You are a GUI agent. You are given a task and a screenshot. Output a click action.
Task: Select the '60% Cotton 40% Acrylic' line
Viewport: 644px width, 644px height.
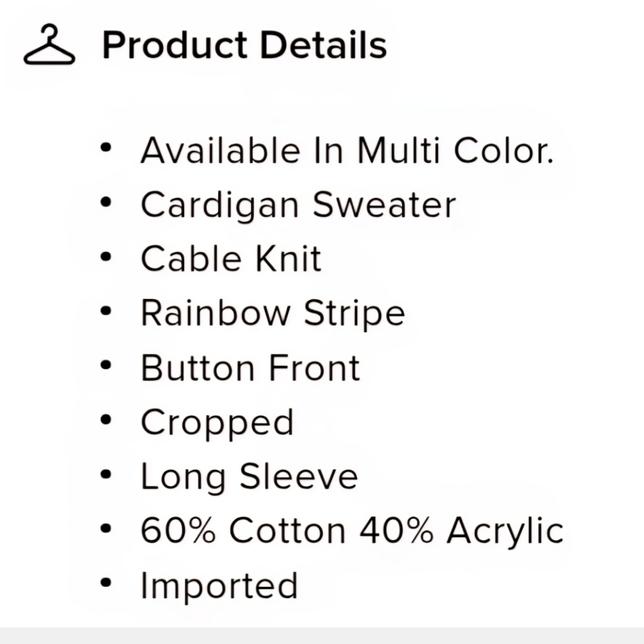(x=352, y=531)
